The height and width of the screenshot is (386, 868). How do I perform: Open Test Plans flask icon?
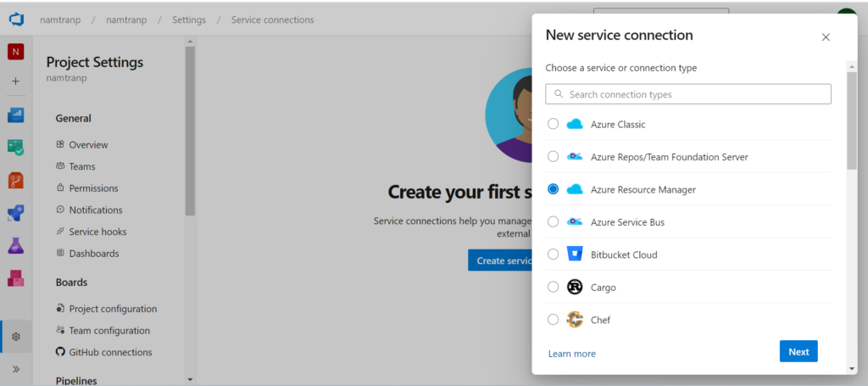(x=15, y=245)
